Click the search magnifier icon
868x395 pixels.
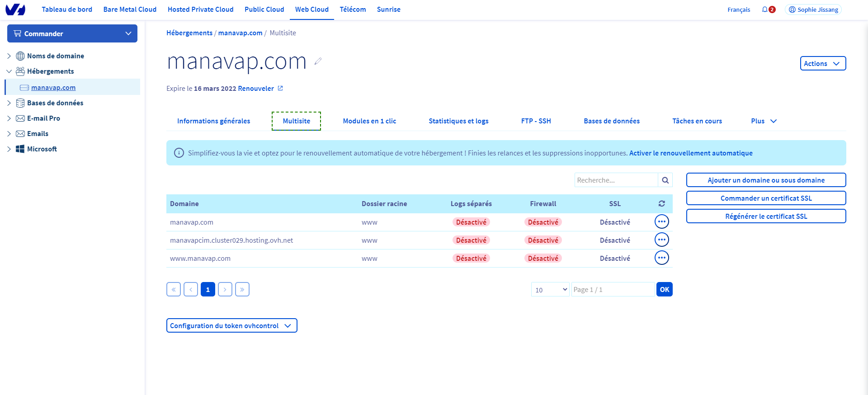click(665, 180)
